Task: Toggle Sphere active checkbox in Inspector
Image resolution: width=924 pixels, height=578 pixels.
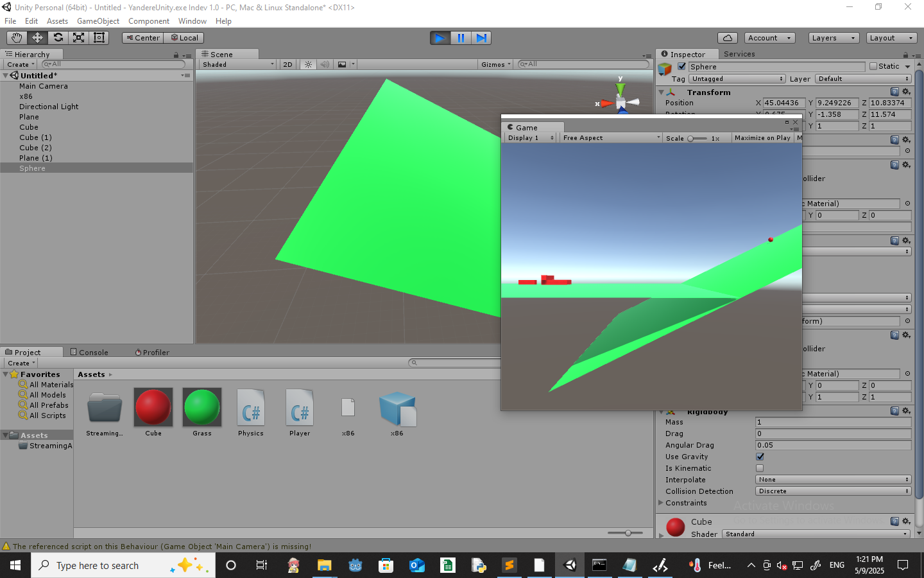Action: tap(682, 66)
